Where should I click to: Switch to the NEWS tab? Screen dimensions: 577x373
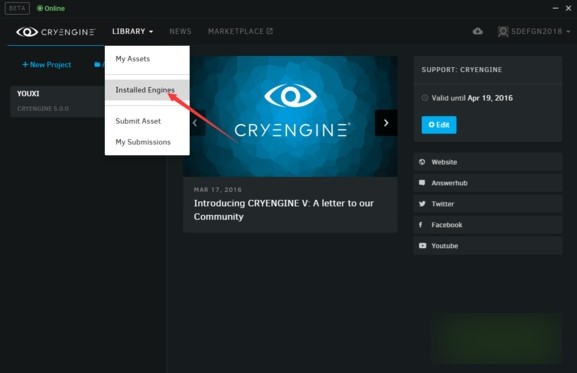[180, 31]
